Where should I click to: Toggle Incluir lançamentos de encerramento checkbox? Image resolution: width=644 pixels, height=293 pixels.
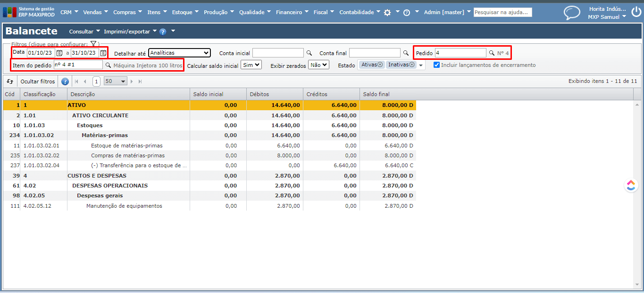coord(436,65)
